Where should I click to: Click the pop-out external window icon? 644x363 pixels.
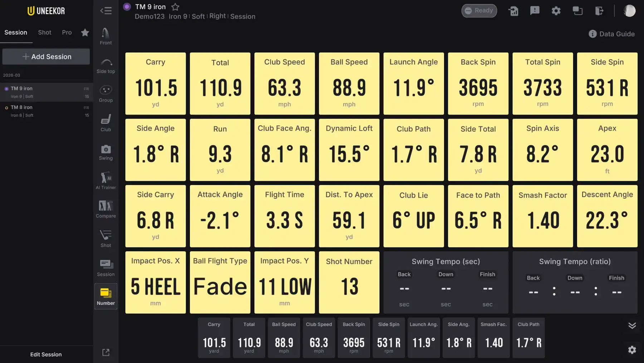coord(106,353)
